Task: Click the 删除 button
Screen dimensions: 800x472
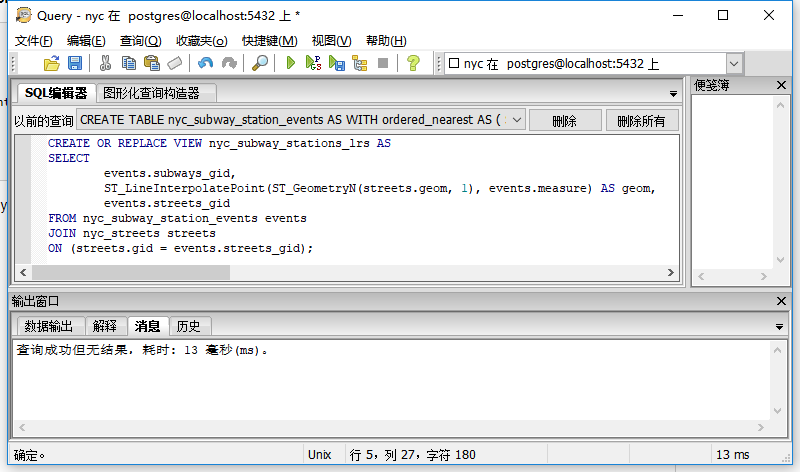Action: point(565,121)
